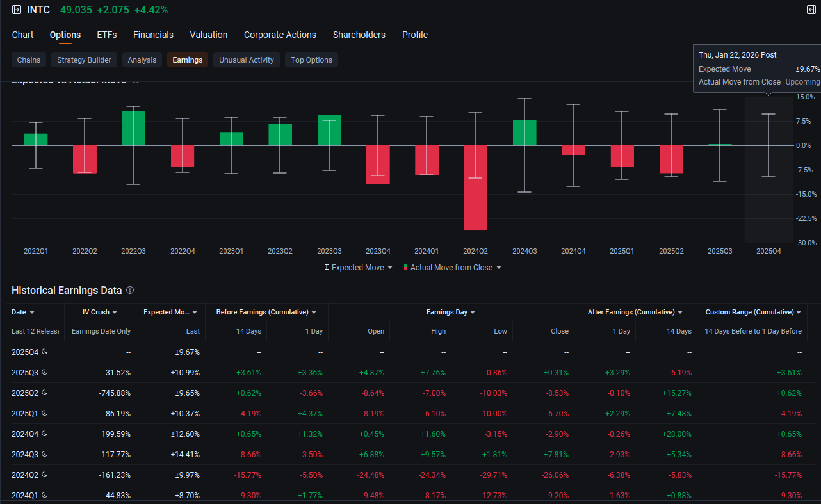Image resolution: width=821 pixels, height=504 pixels.
Task: Click the Historical Earnings Data heading
Action: coord(67,290)
